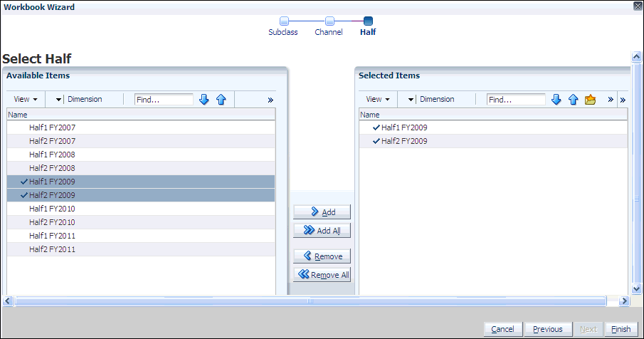Click vertical scrollbar up arrow

pos(637,56)
